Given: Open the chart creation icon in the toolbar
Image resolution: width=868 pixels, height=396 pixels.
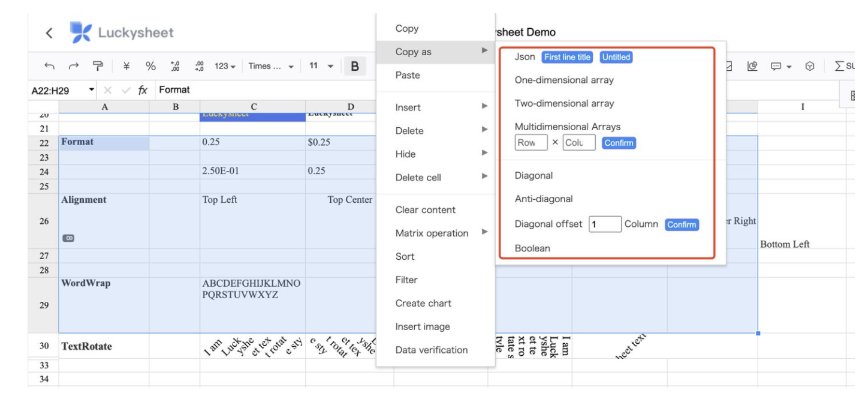Looking at the screenshot, I should click(754, 66).
